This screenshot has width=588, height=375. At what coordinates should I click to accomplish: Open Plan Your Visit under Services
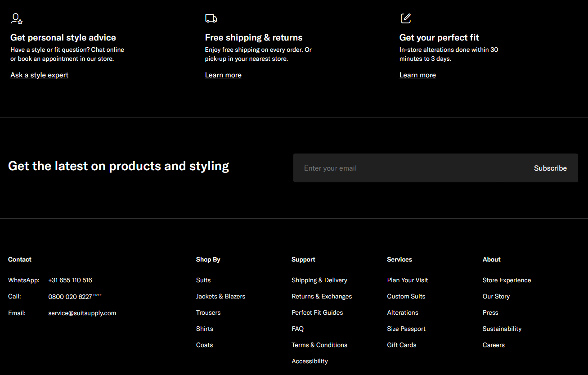[408, 280]
